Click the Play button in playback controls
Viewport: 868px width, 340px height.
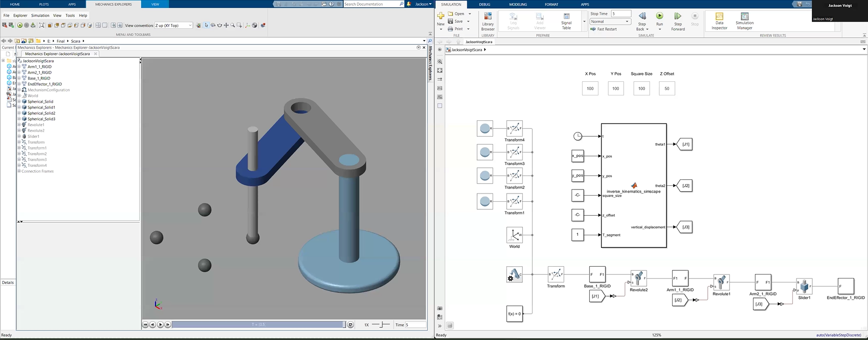pos(160,325)
